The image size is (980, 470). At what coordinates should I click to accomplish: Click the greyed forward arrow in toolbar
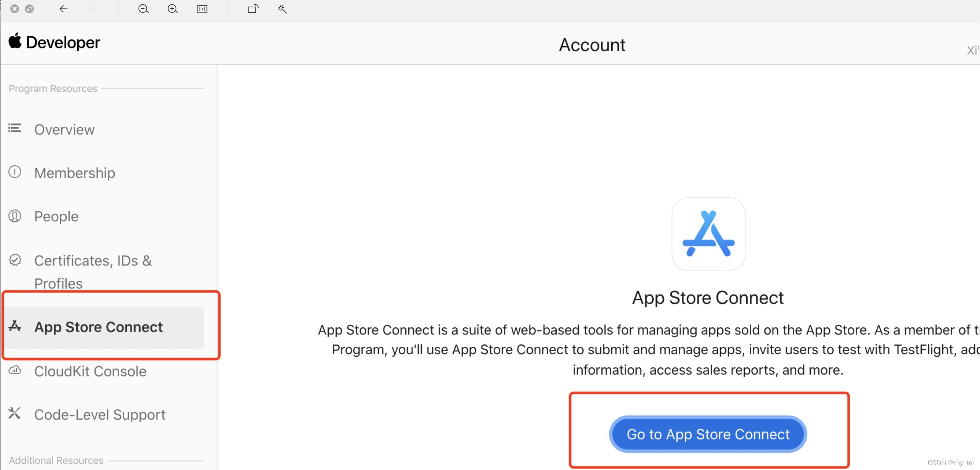tap(93, 9)
